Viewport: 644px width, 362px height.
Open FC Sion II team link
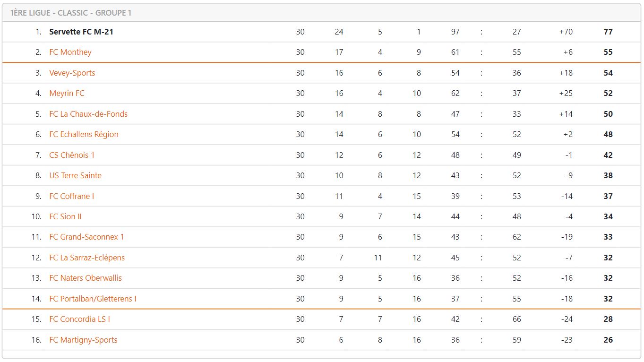65,216
